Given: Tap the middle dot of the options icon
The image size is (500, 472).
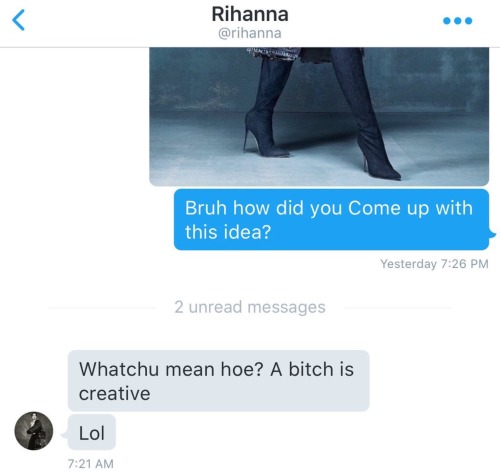Looking at the screenshot, I should 458,21.
